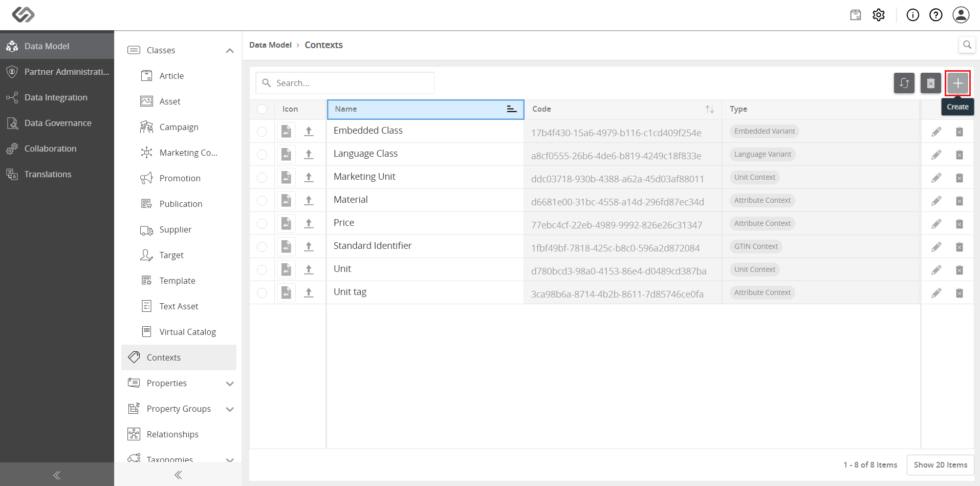Expand the Property Groups section

[230, 409]
